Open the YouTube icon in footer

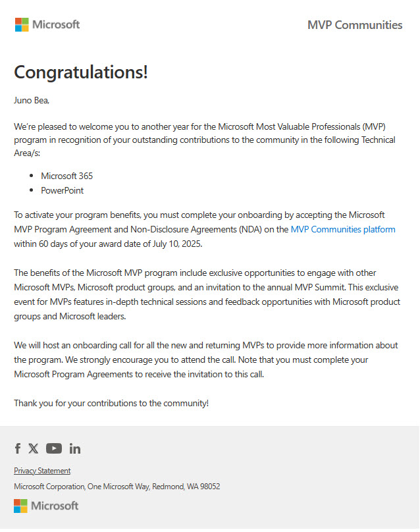pos(54,448)
